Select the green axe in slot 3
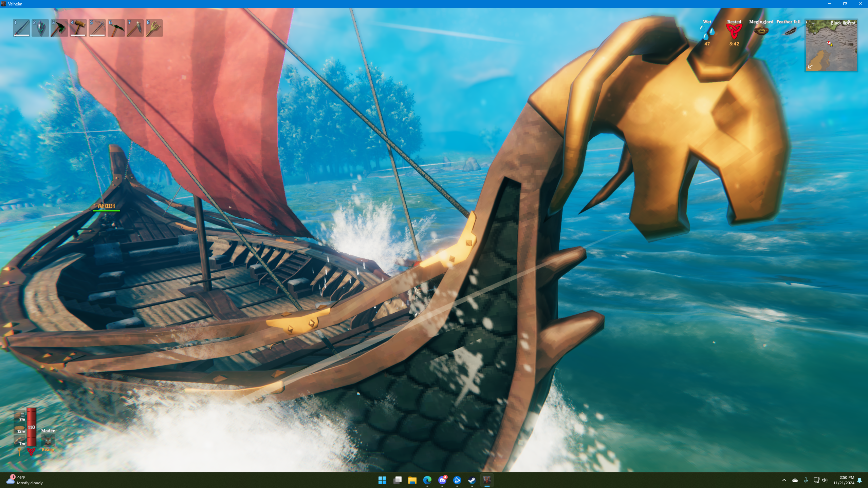 coord(59,28)
